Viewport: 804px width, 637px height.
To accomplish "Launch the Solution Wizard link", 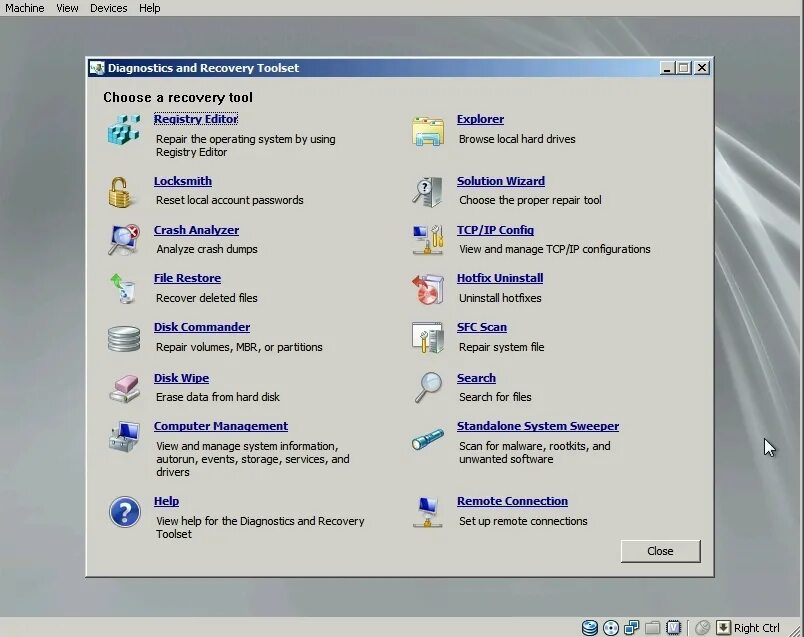I will (501, 181).
